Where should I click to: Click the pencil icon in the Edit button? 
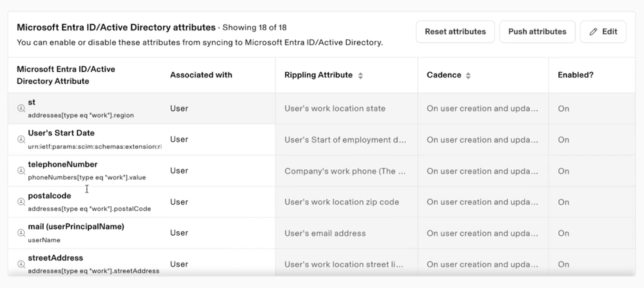coord(593,32)
